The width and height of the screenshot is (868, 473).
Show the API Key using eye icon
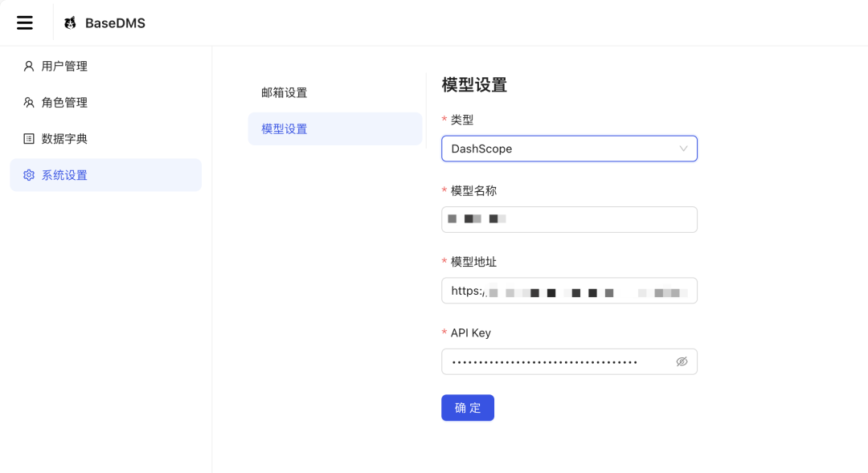pyautogui.click(x=682, y=361)
